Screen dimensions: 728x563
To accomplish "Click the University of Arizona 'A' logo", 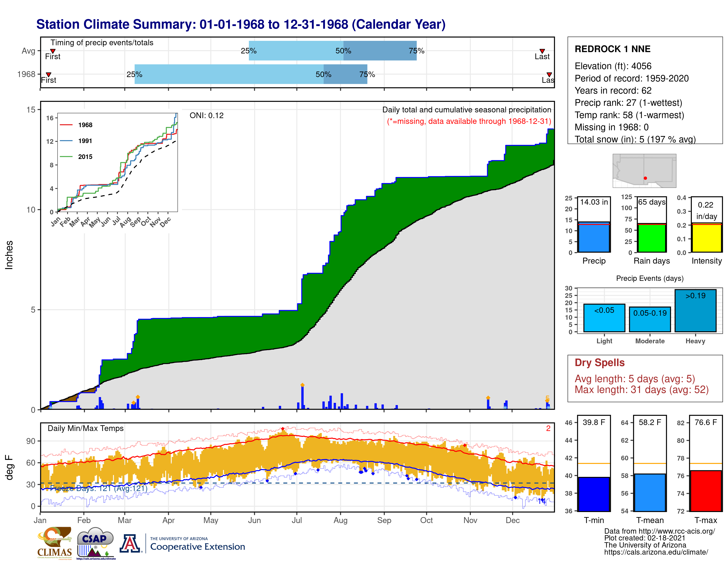I will pos(130,543).
